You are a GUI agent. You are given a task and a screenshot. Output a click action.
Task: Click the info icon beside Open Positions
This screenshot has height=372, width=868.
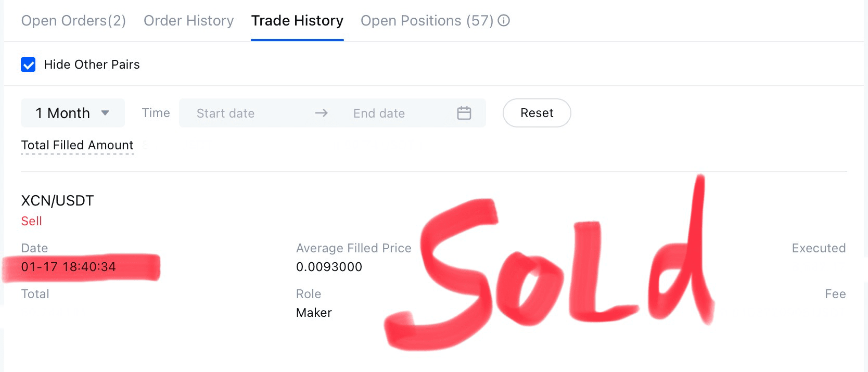(x=503, y=21)
